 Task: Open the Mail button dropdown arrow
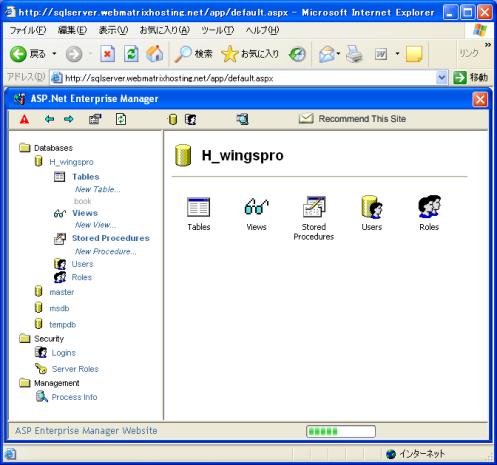point(338,54)
